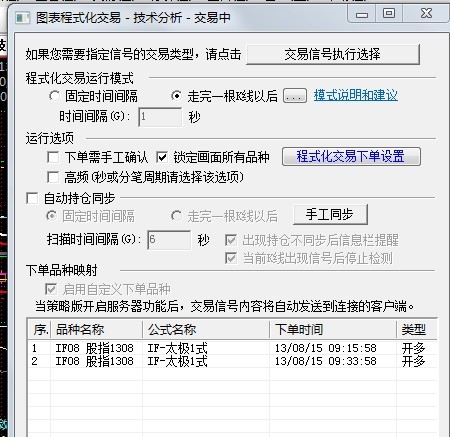Sort by 序 column header
The width and height of the screenshot is (450, 437).
pyautogui.click(x=40, y=330)
